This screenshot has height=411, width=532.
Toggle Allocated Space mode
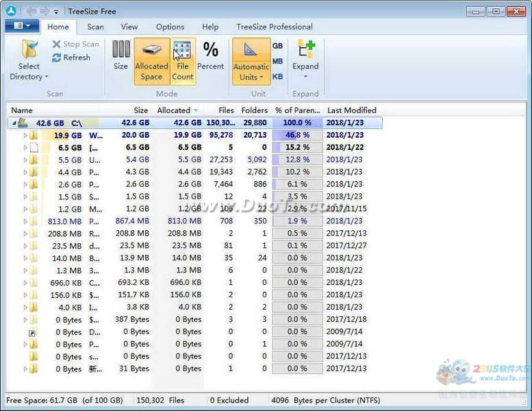[x=151, y=61]
